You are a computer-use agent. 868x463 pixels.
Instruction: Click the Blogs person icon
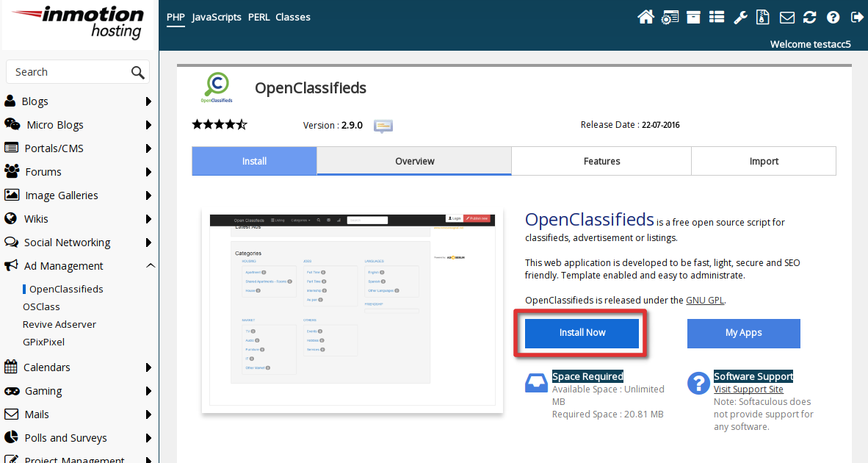click(10, 101)
